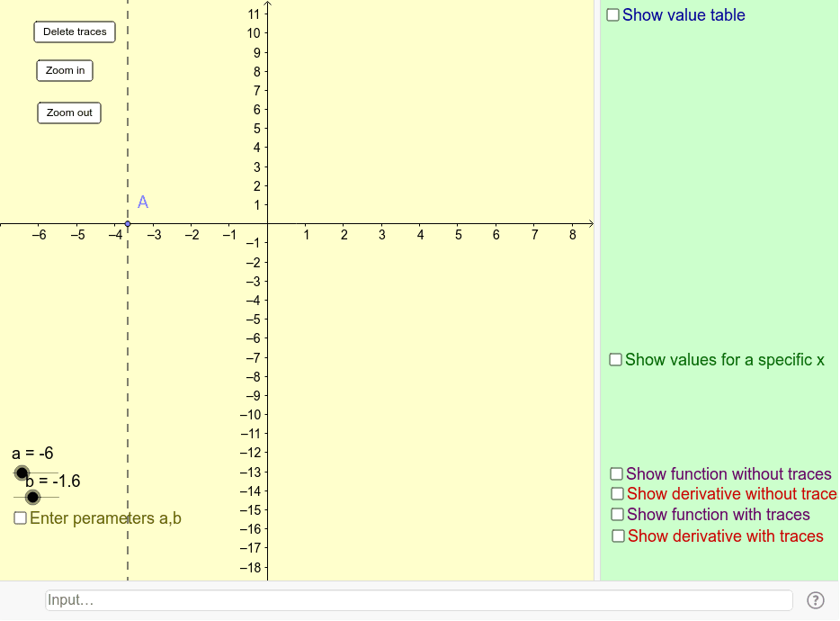Click the label A near the point

pos(143,202)
